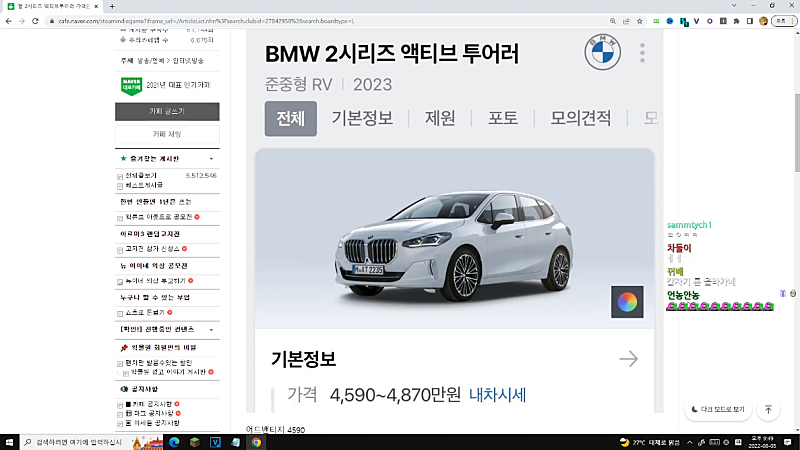This screenshot has width=800, height=450.
Task: Toggle 다크 모드로 보기 button
Action: [718, 409]
